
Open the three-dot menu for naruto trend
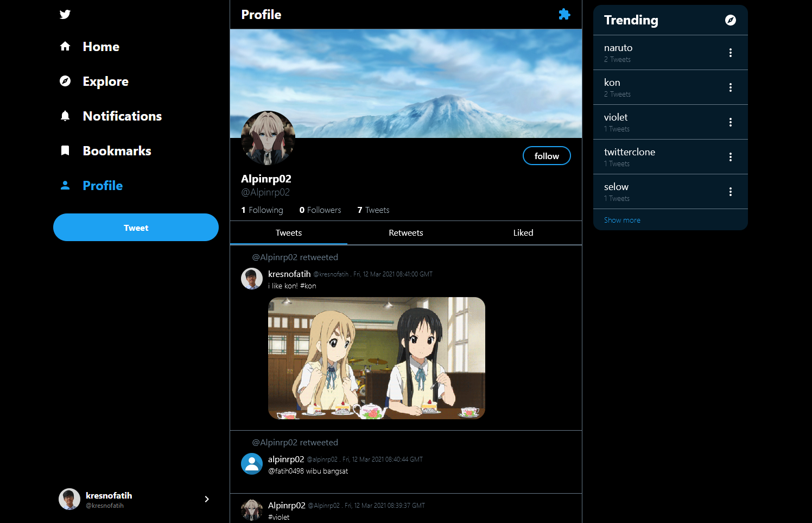(x=731, y=53)
